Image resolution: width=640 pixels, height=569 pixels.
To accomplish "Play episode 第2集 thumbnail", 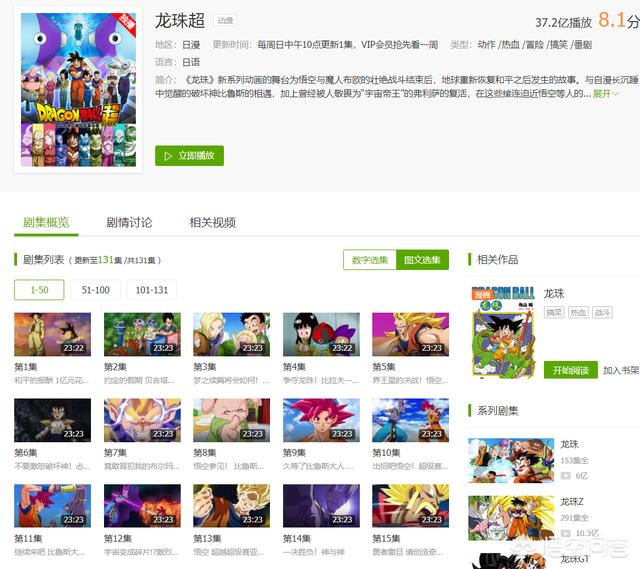I will pyautogui.click(x=142, y=334).
